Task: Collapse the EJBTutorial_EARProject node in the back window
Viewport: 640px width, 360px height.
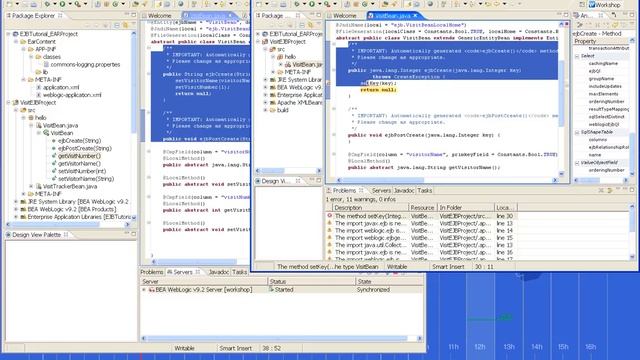Action: [x=8, y=34]
